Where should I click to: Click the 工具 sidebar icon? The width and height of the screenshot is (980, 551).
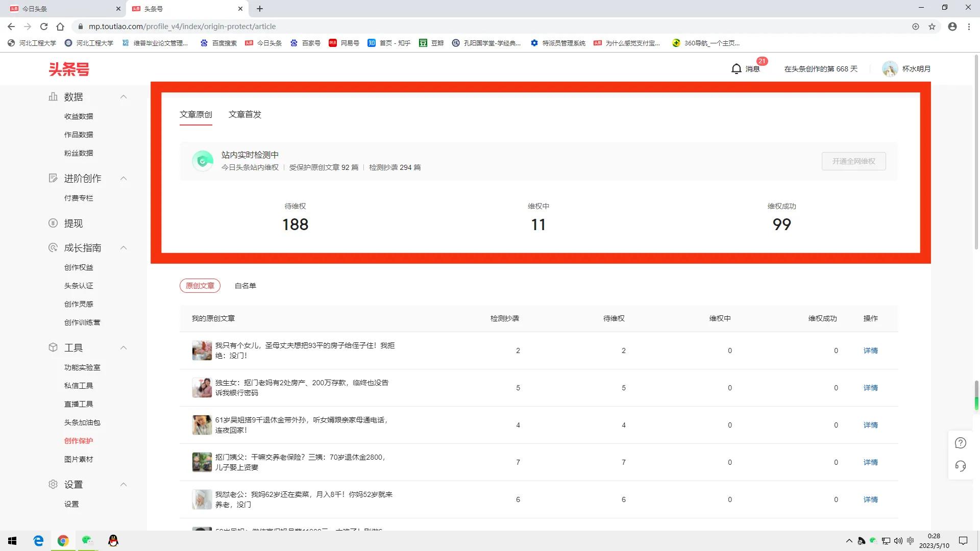tap(53, 347)
